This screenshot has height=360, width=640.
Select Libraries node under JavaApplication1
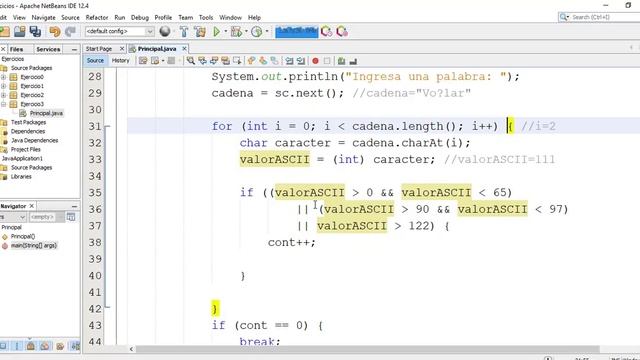pyautogui.click(x=21, y=176)
